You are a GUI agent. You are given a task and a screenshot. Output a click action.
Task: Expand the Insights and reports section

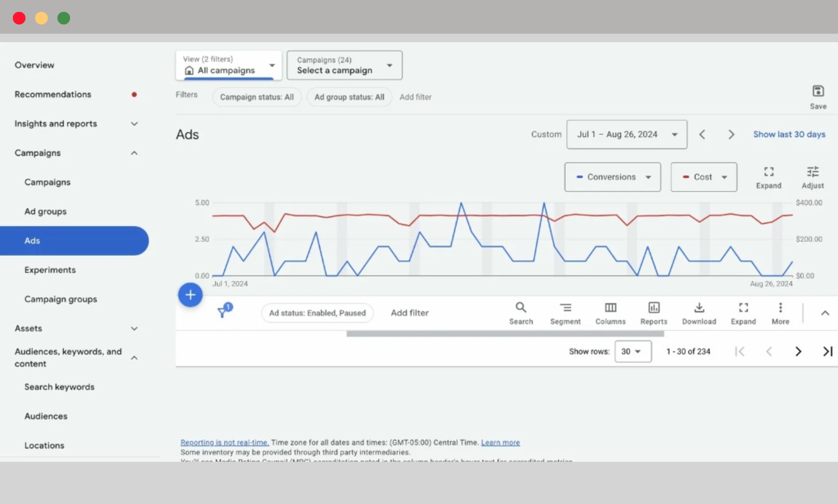pos(134,124)
